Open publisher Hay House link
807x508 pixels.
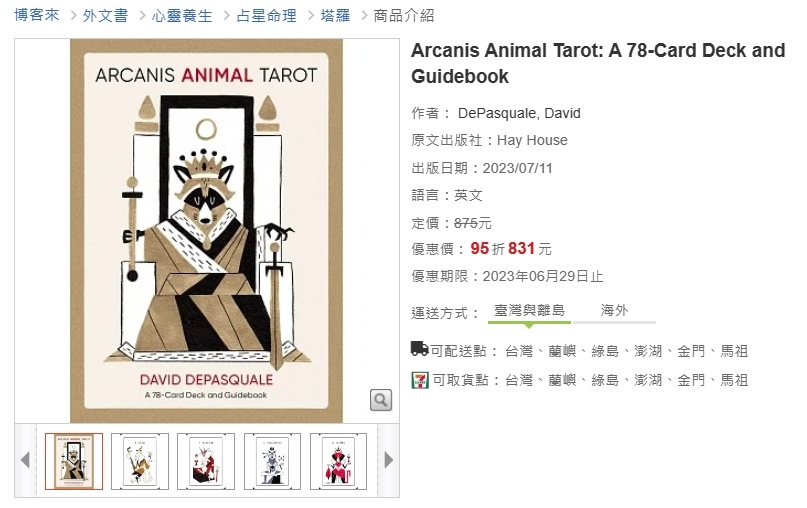coord(532,141)
